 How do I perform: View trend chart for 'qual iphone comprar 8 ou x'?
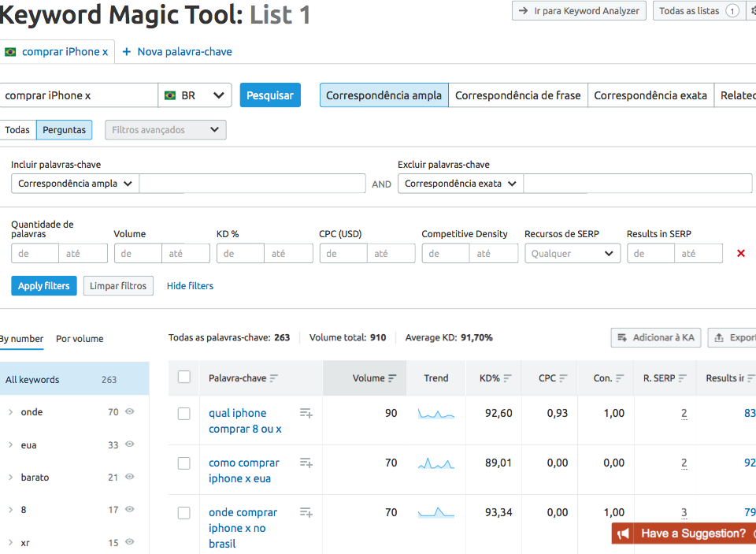(x=435, y=414)
